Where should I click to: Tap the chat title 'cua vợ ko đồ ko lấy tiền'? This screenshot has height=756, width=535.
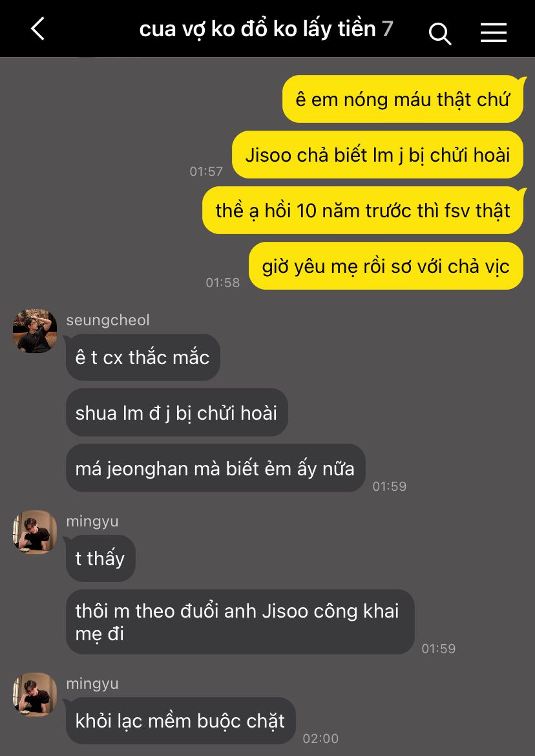coord(258,29)
